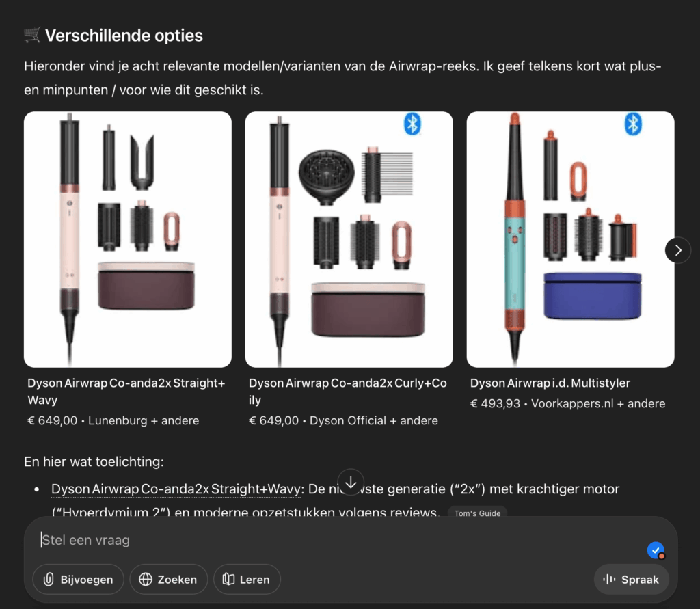Open the Curly+Coily product image

(349, 239)
